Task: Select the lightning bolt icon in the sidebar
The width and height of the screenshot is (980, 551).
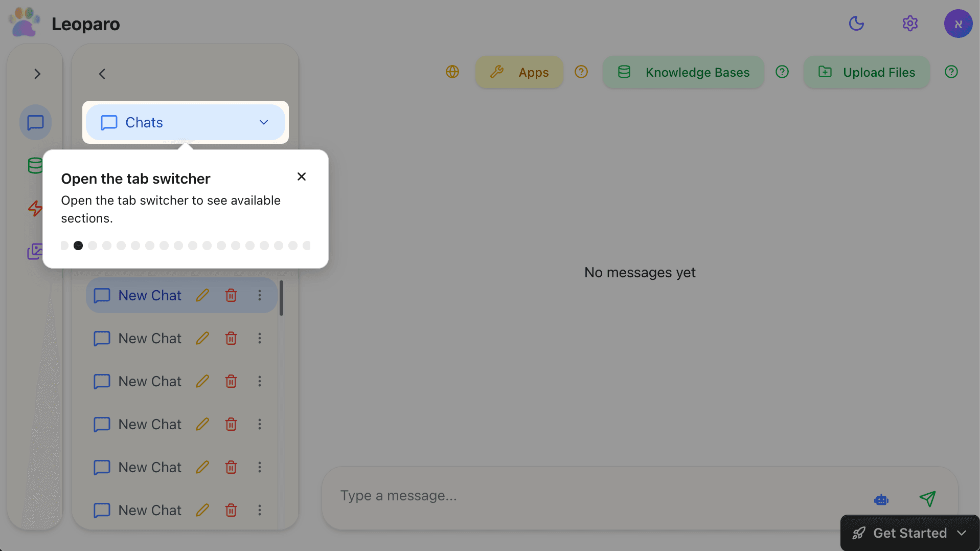Action: (35, 209)
